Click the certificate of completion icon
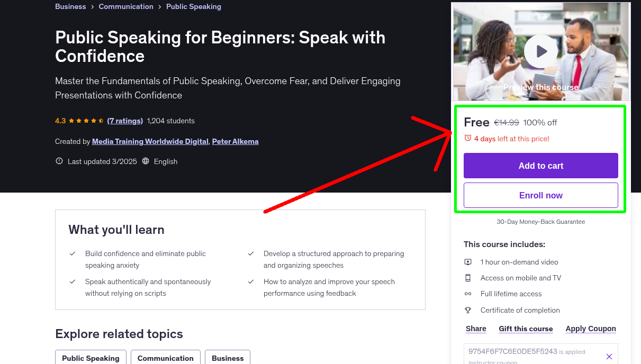641x364 pixels. (468, 310)
